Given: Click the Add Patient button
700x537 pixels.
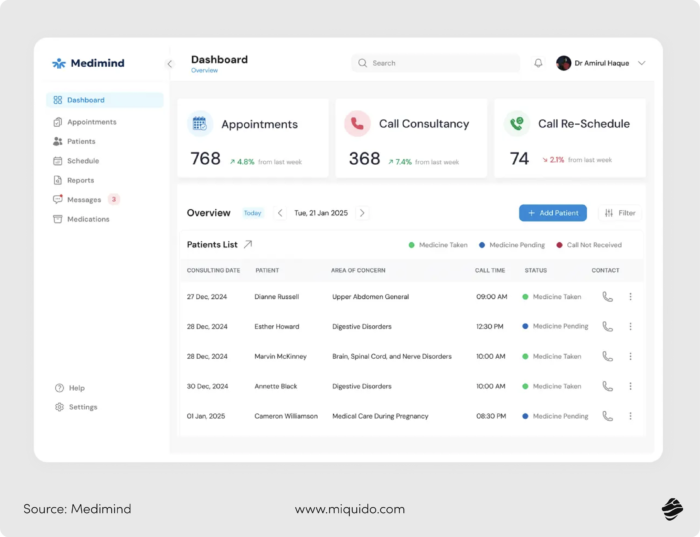Looking at the screenshot, I should point(553,213).
